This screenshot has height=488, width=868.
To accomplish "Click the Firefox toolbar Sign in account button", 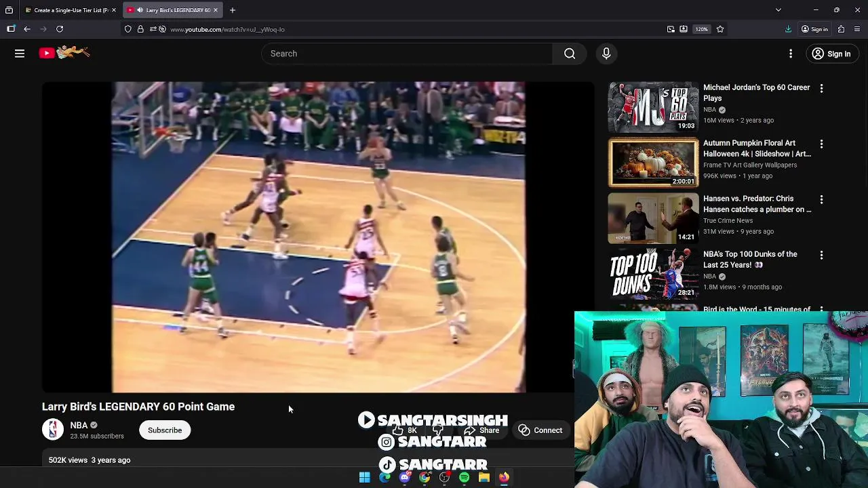I will pos(814,29).
